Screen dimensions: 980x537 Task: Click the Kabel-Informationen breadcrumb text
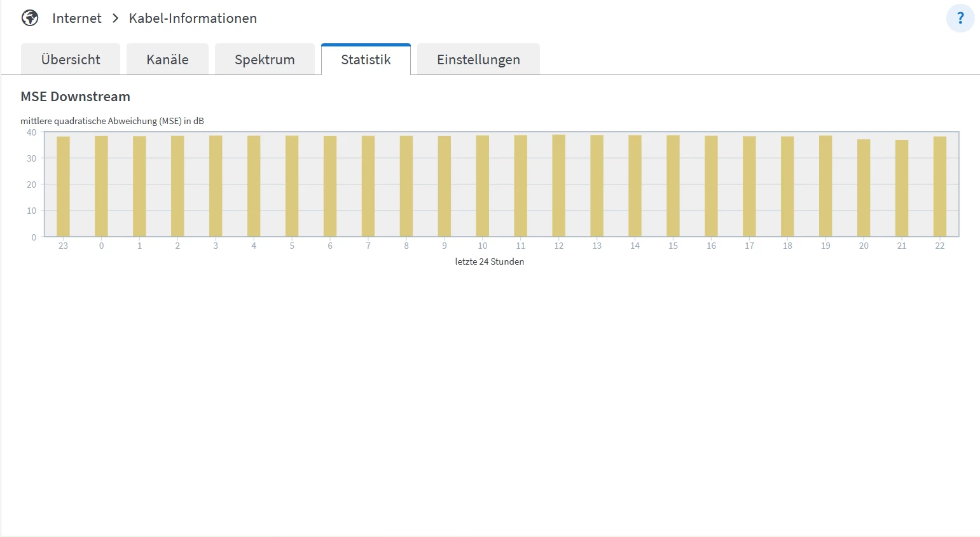193,18
